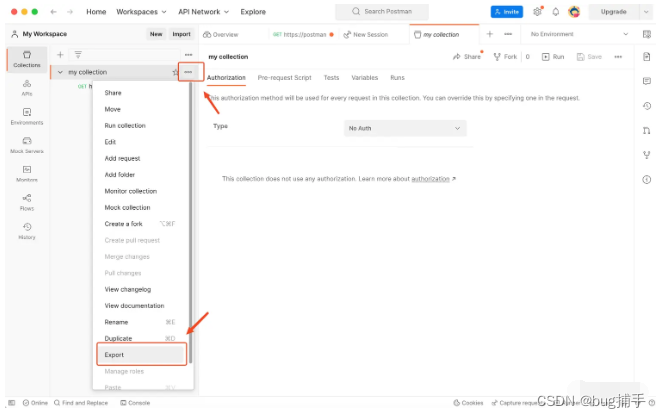661x418 pixels.
Task: Click the Fork button in collection header
Action: tap(505, 57)
